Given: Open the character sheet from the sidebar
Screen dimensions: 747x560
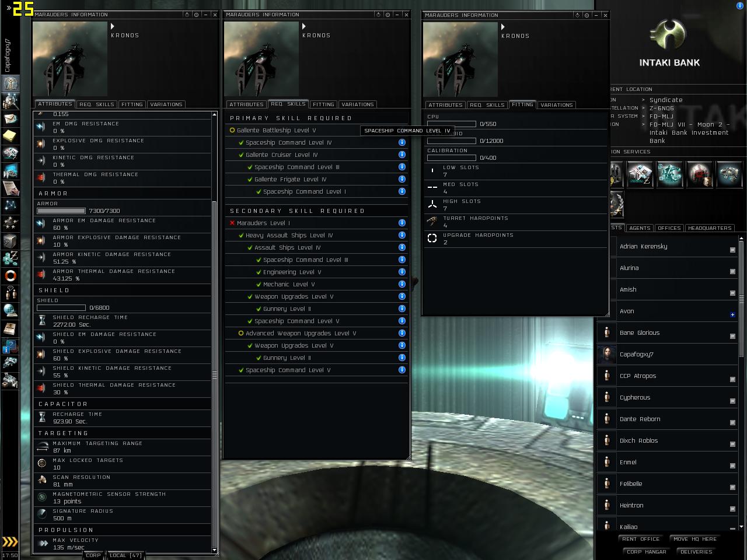Looking at the screenshot, I should pos(11,83).
